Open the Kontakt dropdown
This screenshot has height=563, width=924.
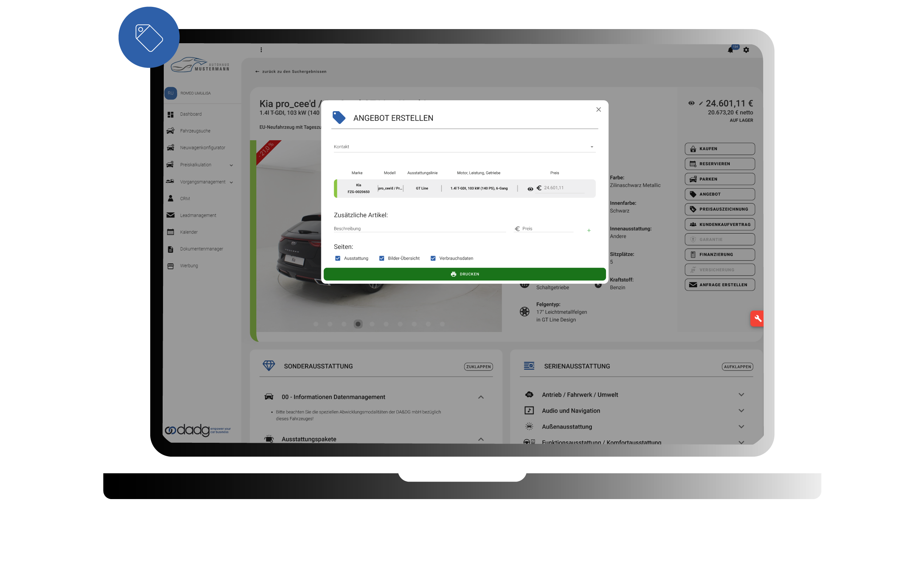(464, 147)
